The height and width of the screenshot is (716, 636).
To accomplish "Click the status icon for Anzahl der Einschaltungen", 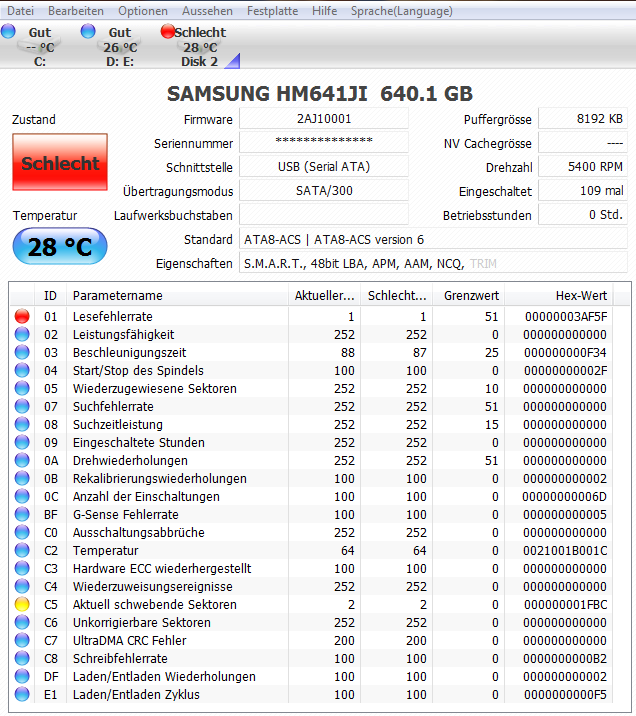I will [x=22, y=496].
